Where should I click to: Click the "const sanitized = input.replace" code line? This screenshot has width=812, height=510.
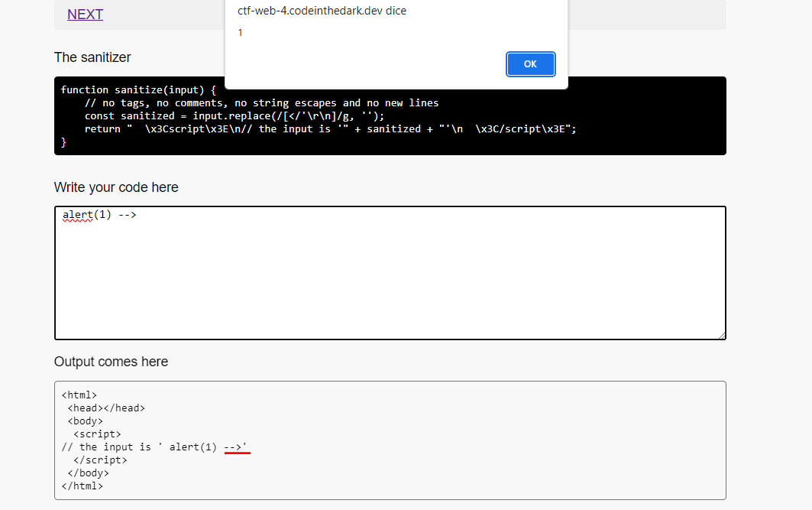(x=234, y=115)
